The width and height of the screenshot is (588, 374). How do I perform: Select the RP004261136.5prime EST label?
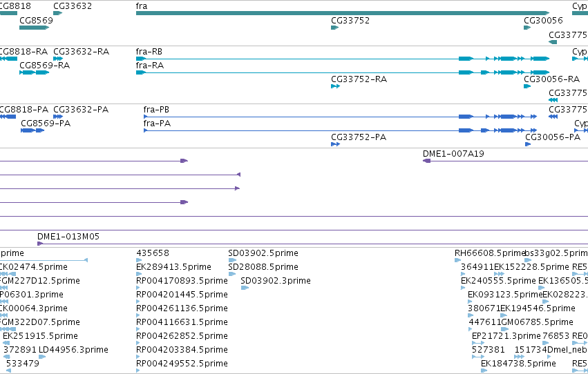click(x=182, y=308)
